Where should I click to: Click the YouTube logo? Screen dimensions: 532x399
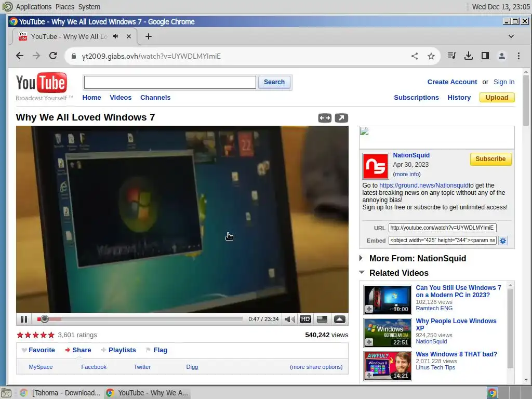pos(42,83)
